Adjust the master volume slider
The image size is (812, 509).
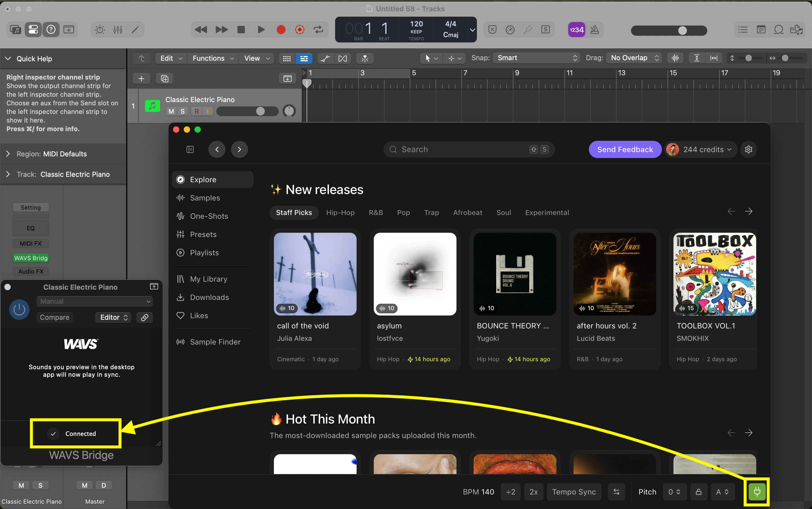tap(682, 31)
